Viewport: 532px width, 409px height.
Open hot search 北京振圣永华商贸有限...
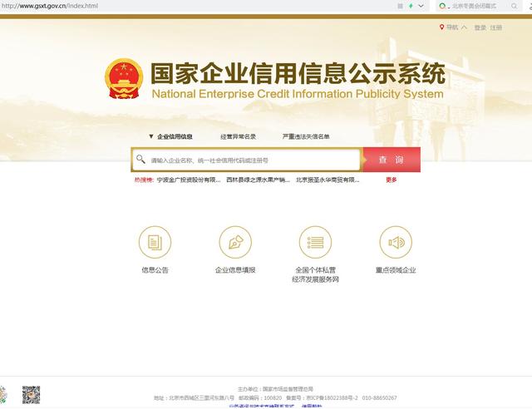(x=328, y=180)
